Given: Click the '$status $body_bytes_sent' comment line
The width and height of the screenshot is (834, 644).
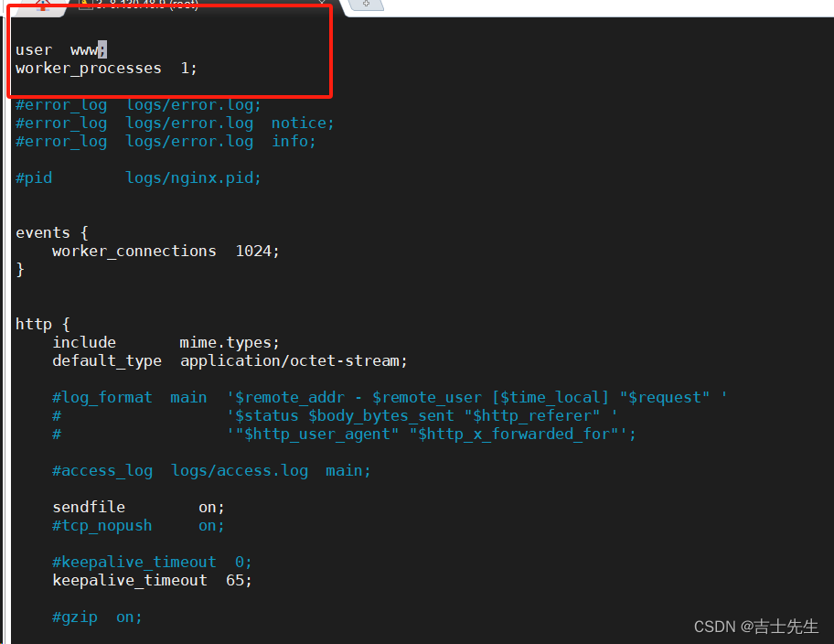Looking at the screenshot, I should click(335, 415).
